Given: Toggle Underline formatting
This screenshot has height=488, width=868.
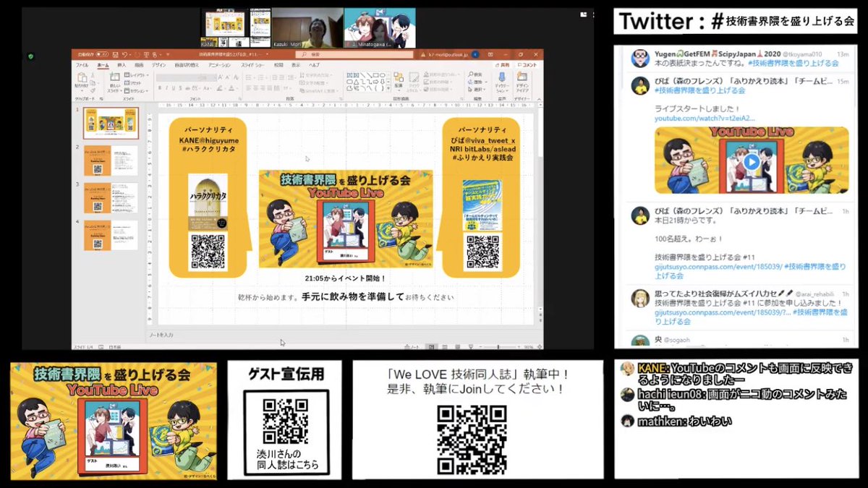Looking at the screenshot, I should pyautogui.click(x=174, y=88).
